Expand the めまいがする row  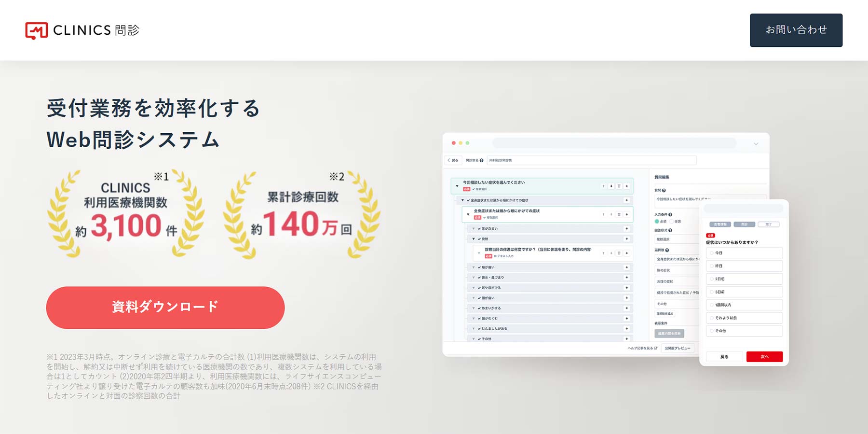point(474,308)
